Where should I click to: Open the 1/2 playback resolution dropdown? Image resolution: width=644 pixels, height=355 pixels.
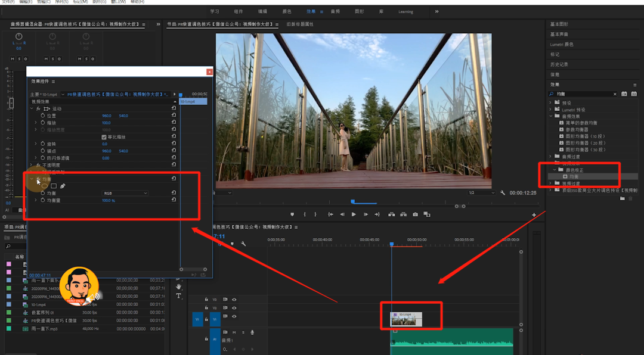(x=481, y=192)
